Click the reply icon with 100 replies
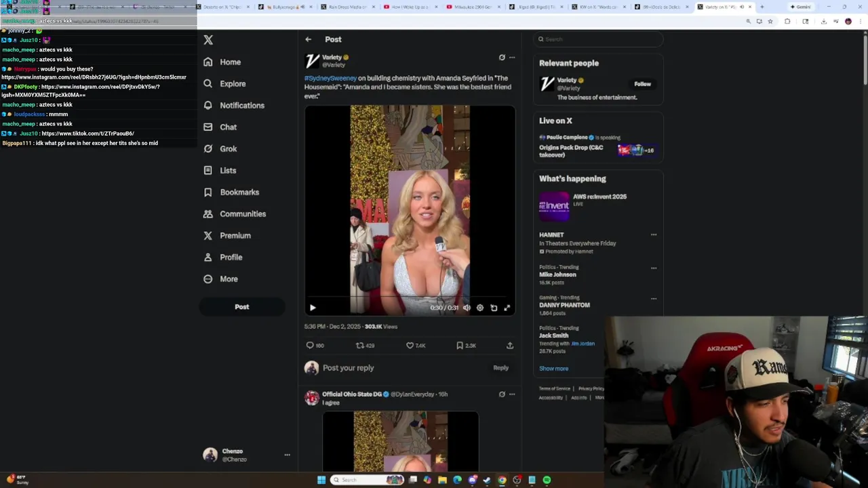 tap(310, 346)
